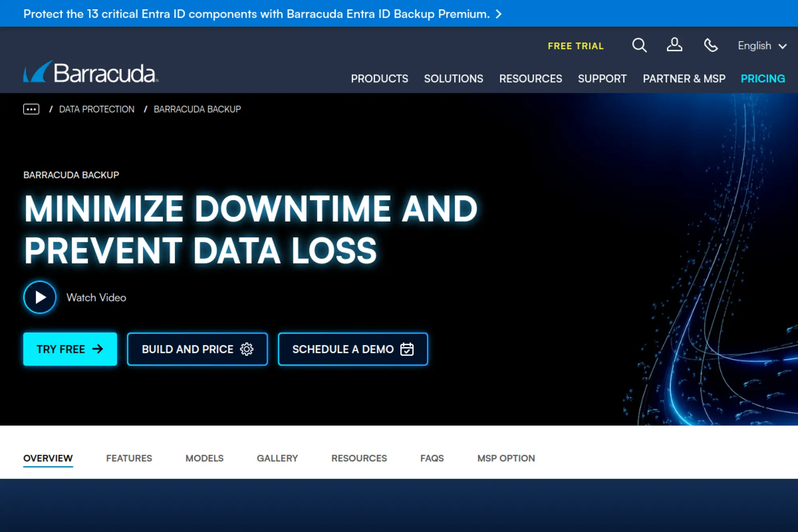The width and height of the screenshot is (798, 532).
Task: Click the Try Free button
Action: tap(70, 349)
